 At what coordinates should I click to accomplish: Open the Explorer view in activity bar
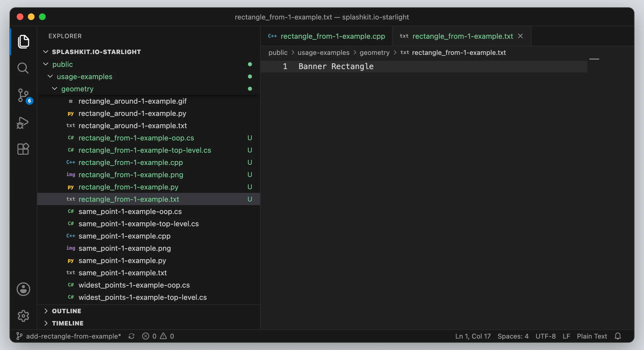click(x=23, y=42)
